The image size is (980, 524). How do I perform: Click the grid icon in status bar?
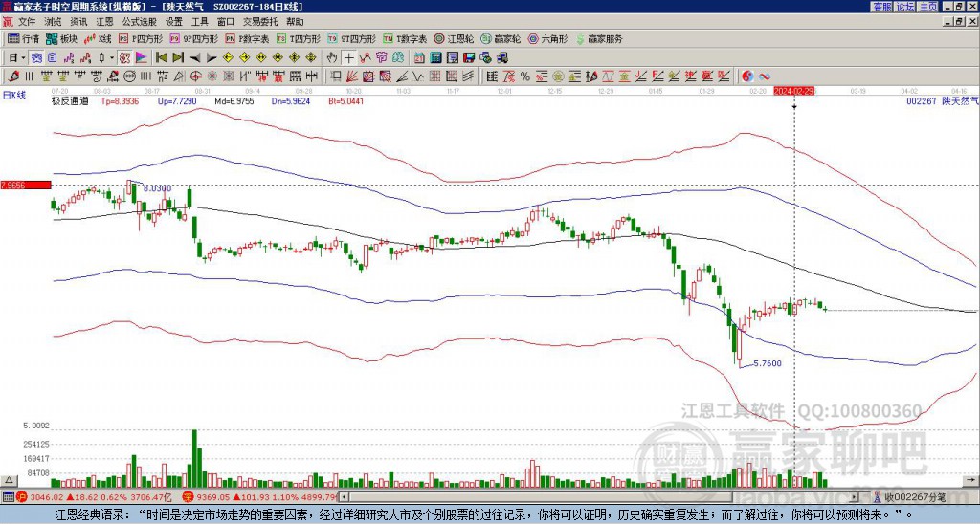(x=8, y=497)
